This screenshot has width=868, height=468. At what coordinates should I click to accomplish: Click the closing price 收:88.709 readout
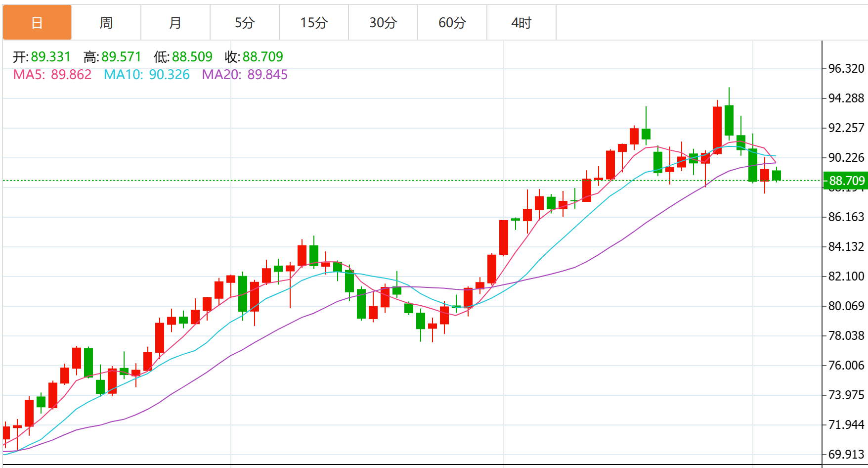coord(254,57)
